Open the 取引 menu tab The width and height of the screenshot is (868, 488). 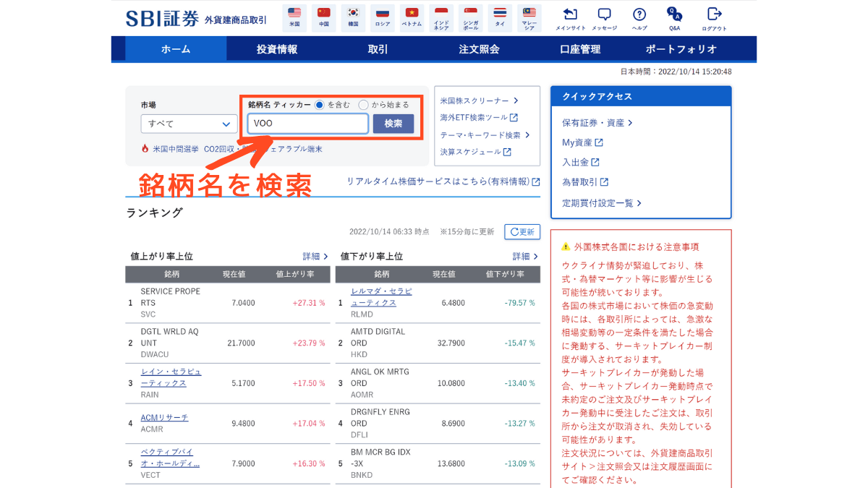378,49
